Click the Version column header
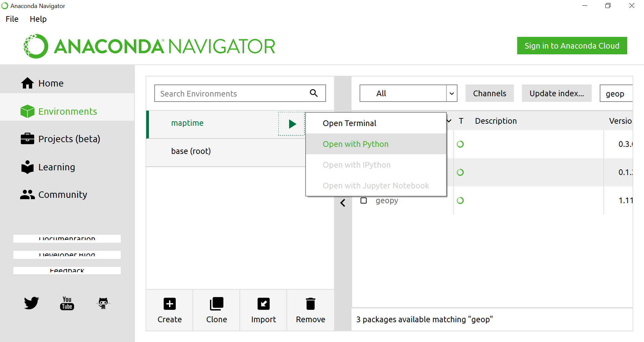Image resolution: width=644 pixels, height=342 pixels. (x=621, y=121)
